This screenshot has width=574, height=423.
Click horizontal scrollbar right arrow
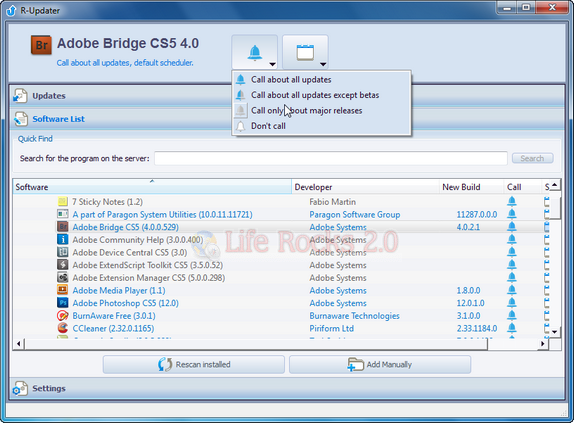pos(543,344)
